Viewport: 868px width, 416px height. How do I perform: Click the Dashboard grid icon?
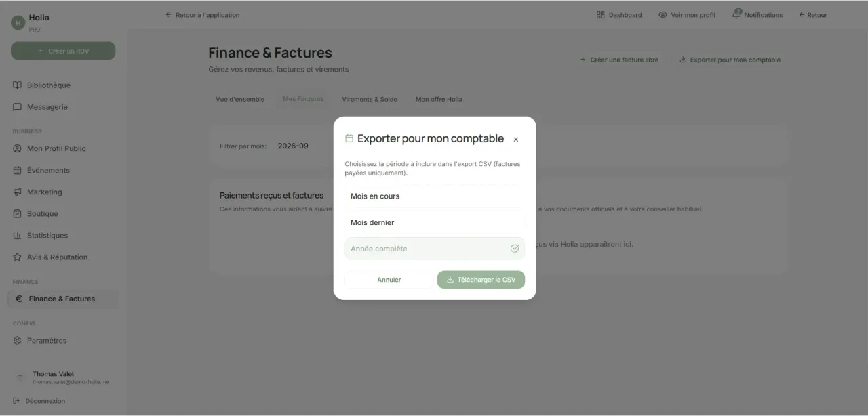tap(600, 15)
